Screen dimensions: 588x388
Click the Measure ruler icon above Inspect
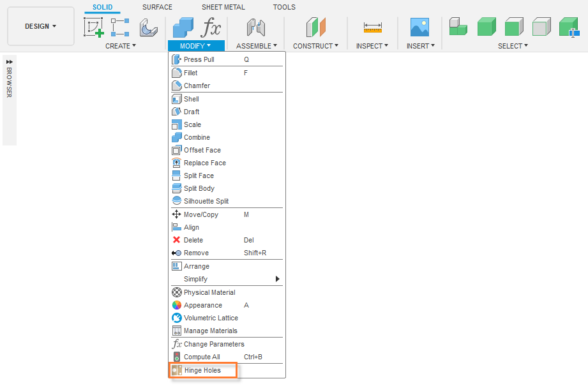coord(372,27)
